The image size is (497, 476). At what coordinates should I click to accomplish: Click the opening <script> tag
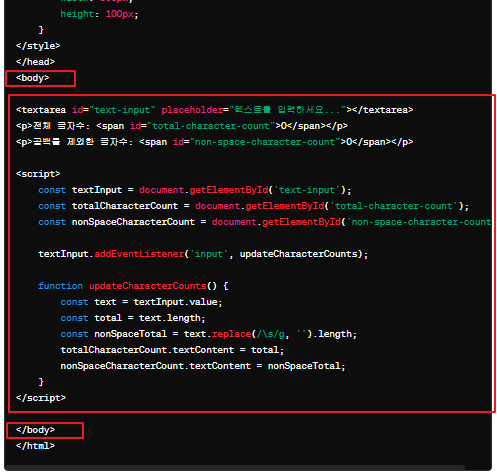click(38, 174)
